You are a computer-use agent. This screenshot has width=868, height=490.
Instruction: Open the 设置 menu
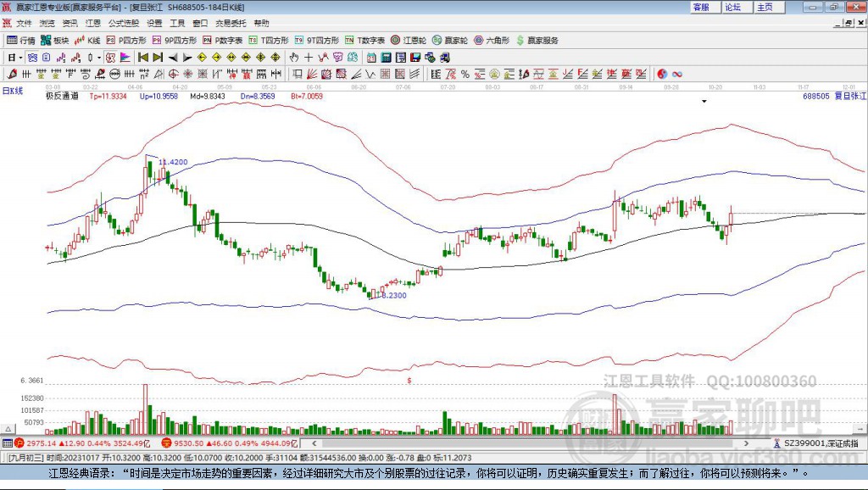tap(154, 23)
